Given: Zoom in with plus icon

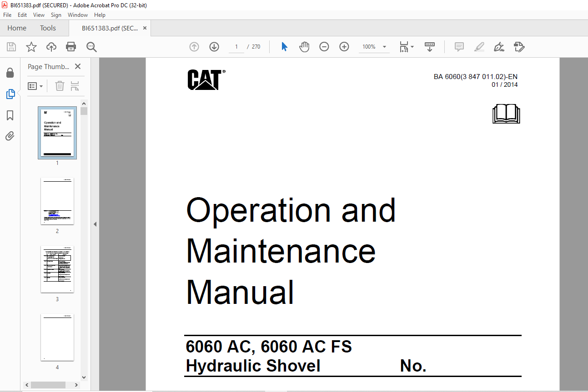Looking at the screenshot, I should (344, 47).
